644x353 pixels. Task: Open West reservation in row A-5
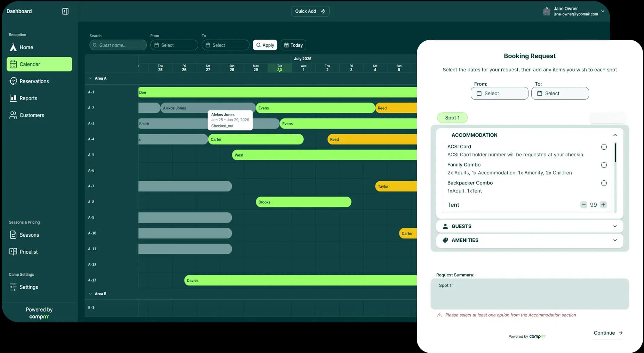324,155
